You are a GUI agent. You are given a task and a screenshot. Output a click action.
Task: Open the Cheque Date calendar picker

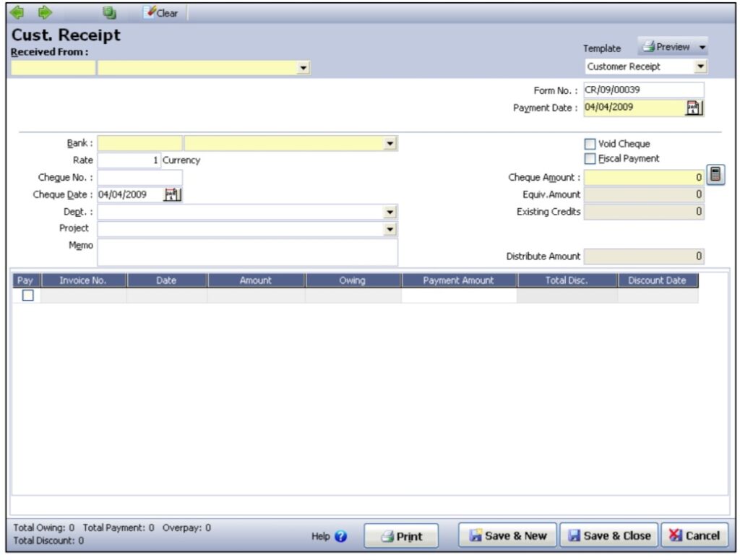(173, 194)
